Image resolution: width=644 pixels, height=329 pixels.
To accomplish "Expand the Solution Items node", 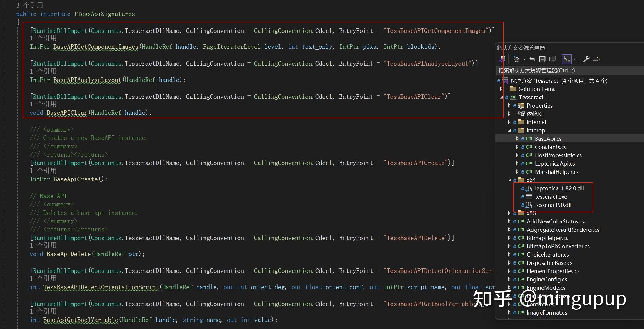I will point(501,89).
